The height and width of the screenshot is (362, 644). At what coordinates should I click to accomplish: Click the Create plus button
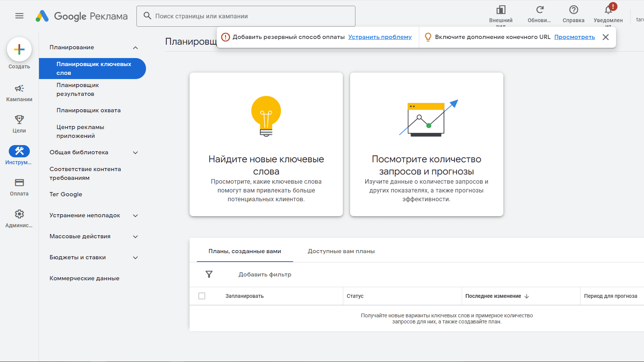(19, 49)
